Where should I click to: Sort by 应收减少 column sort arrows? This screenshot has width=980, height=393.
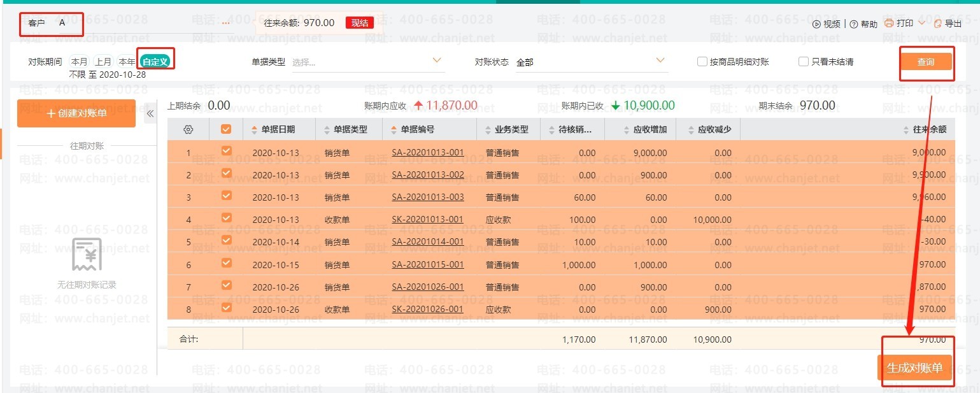(691, 129)
